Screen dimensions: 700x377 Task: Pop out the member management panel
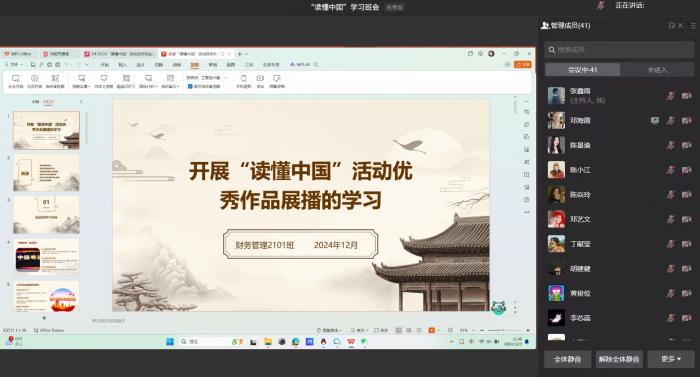click(671, 25)
